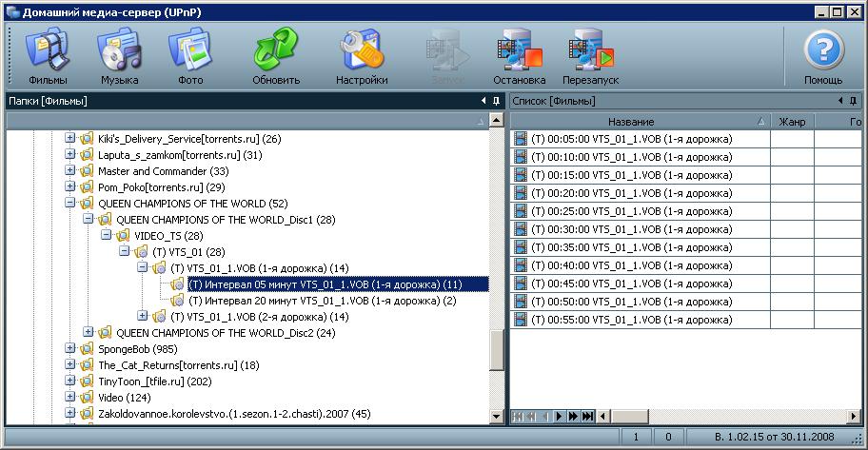
Task: Click video icon of 00:30:00 VTS_01_1.VOB row
Action: click(x=521, y=229)
